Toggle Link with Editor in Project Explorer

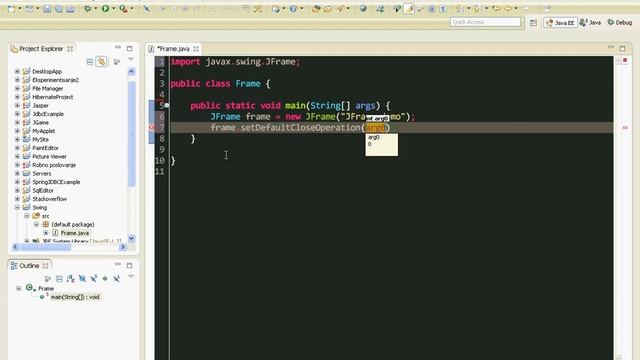(101, 62)
